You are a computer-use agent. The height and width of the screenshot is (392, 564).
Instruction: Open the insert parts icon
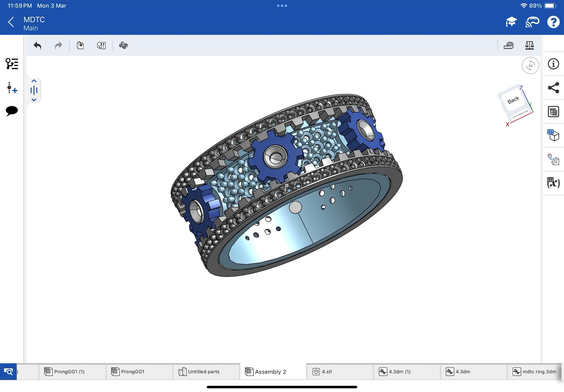[80, 46]
